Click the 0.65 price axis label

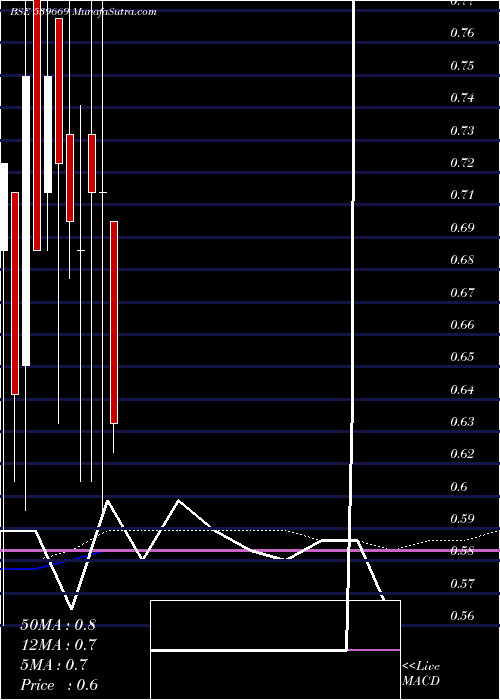(x=462, y=357)
